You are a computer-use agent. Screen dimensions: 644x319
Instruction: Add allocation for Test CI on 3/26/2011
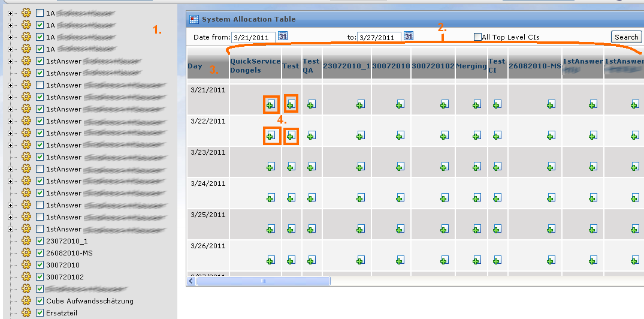pyautogui.click(x=497, y=260)
